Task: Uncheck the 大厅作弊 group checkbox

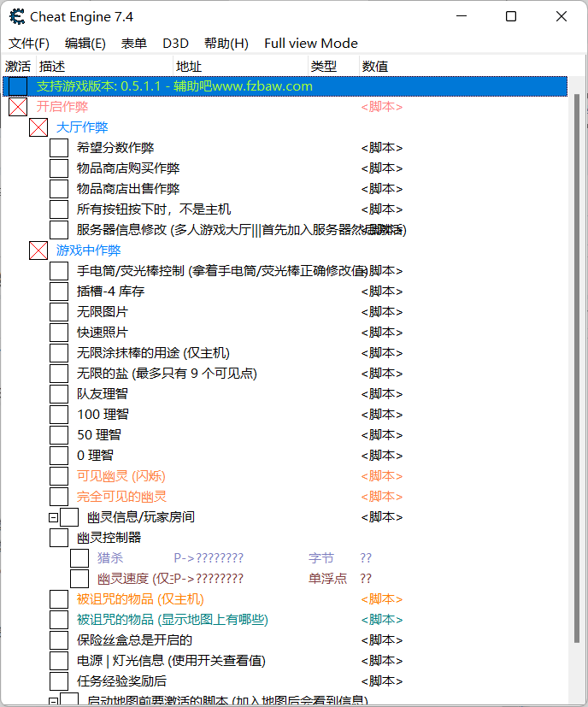Action: click(38, 127)
